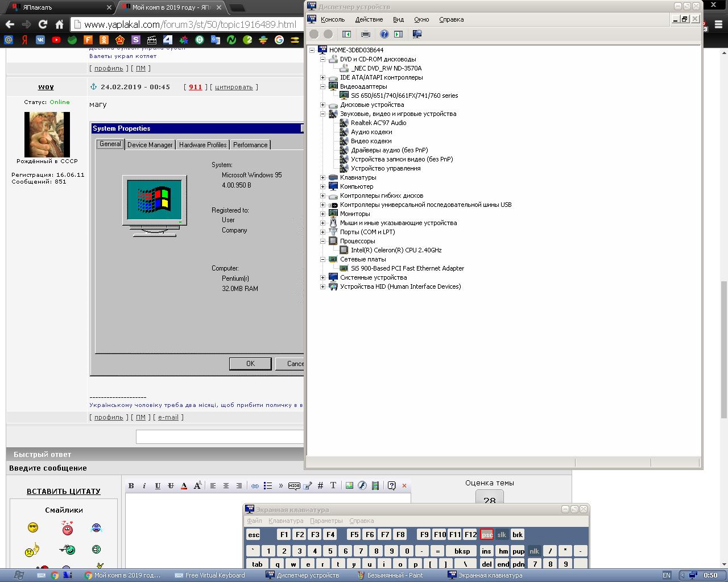Reload the page in the browser

click(43, 24)
